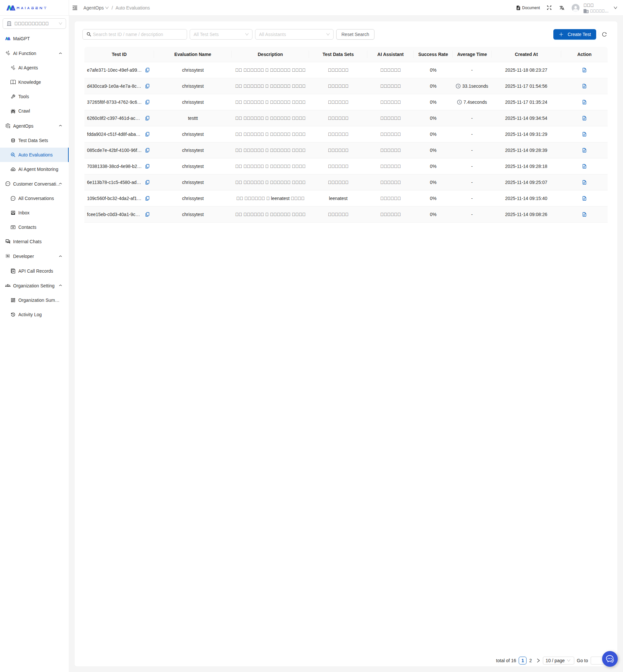The image size is (623, 672).
Task: Open the language translation icon
Action: click(x=562, y=8)
